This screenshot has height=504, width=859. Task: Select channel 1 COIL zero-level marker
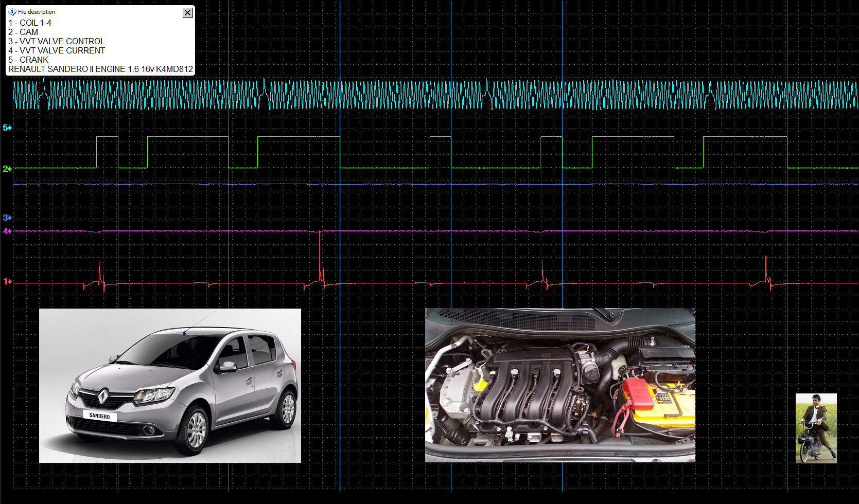tap(7, 281)
